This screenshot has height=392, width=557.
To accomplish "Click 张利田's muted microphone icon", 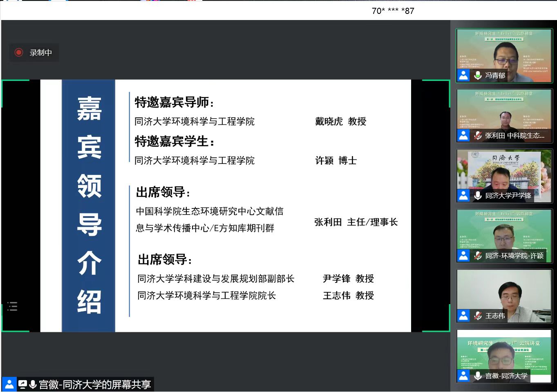I will [x=478, y=136].
